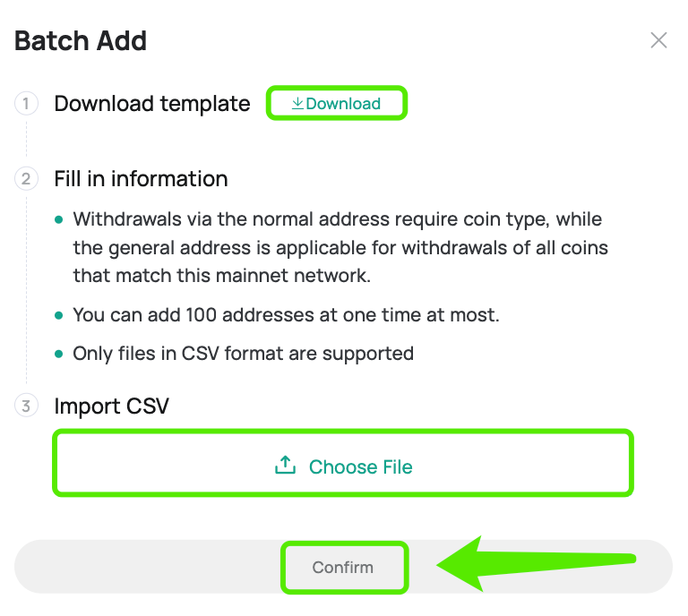
Task: Open the Choose File upload area
Action: pyautogui.click(x=343, y=463)
